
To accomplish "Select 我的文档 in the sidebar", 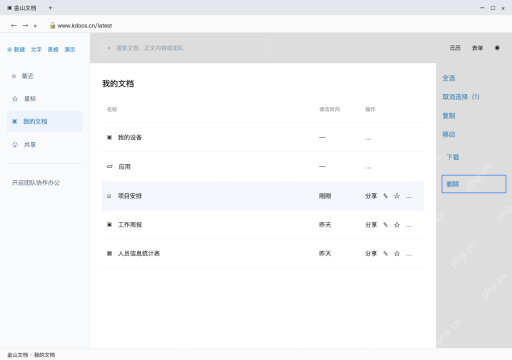I will [45, 121].
